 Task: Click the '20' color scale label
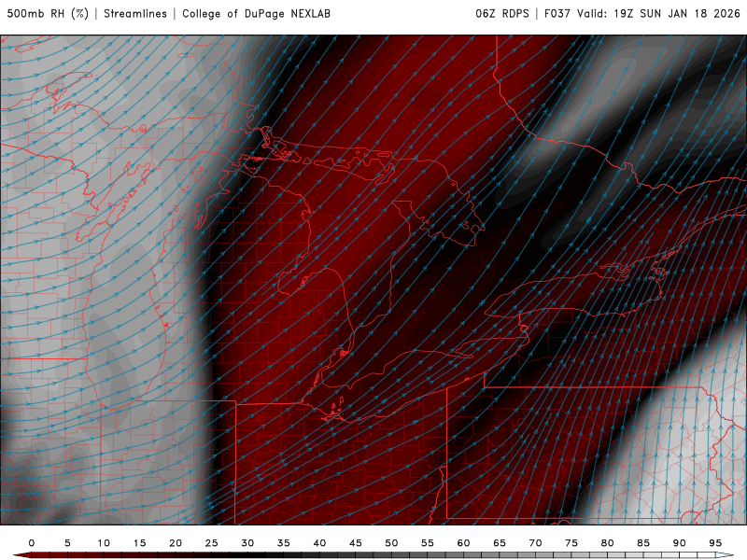pos(176,543)
